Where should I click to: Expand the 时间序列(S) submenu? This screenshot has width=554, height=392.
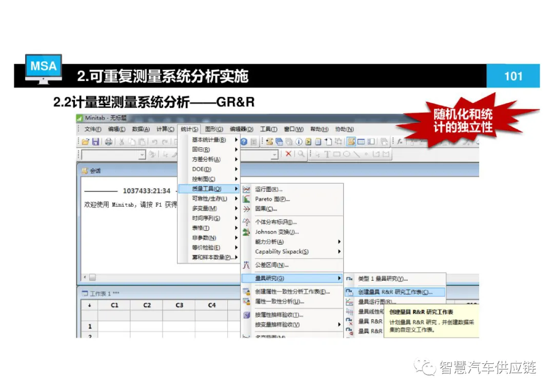click(x=209, y=219)
